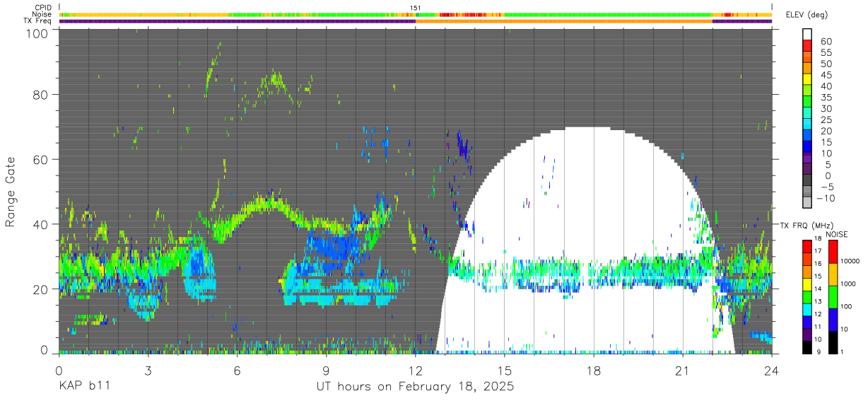
Task: Click the red ELEV segment between 55 and 60
Action: pyautogui.click(x=807, y=45)
